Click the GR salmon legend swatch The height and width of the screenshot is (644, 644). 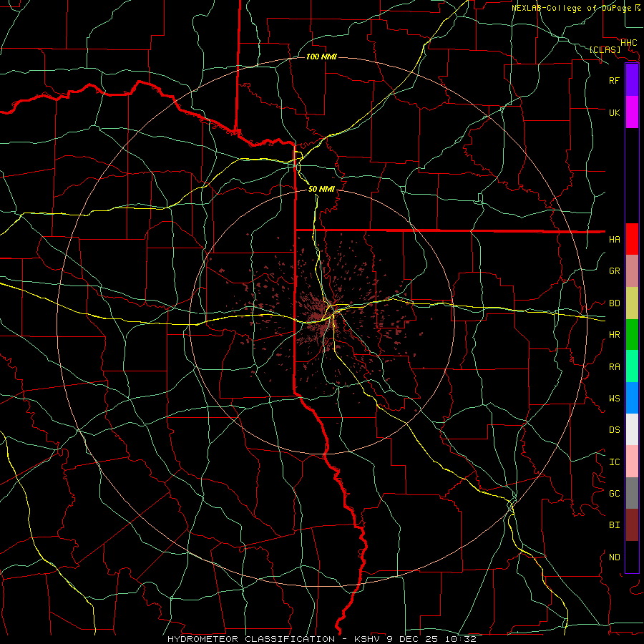coord(632,271)
